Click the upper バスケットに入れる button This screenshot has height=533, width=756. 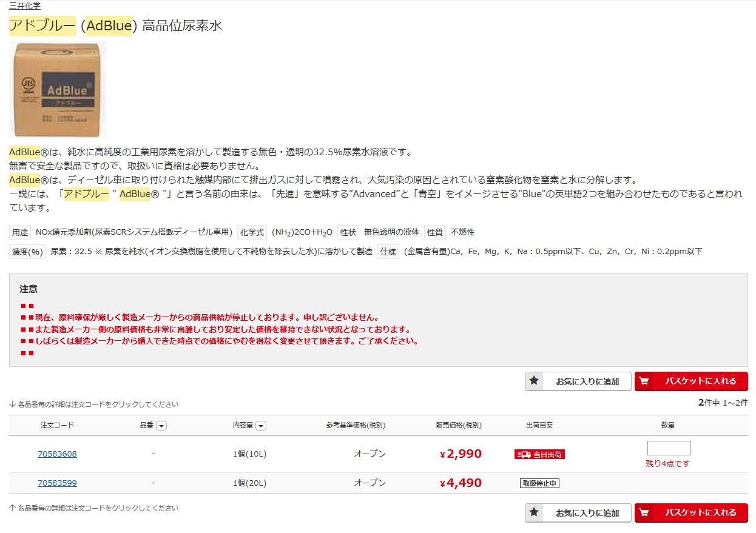[691, 381]
